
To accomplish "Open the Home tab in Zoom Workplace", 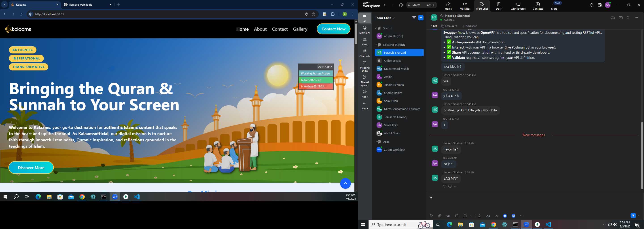I will coord(448,6).
